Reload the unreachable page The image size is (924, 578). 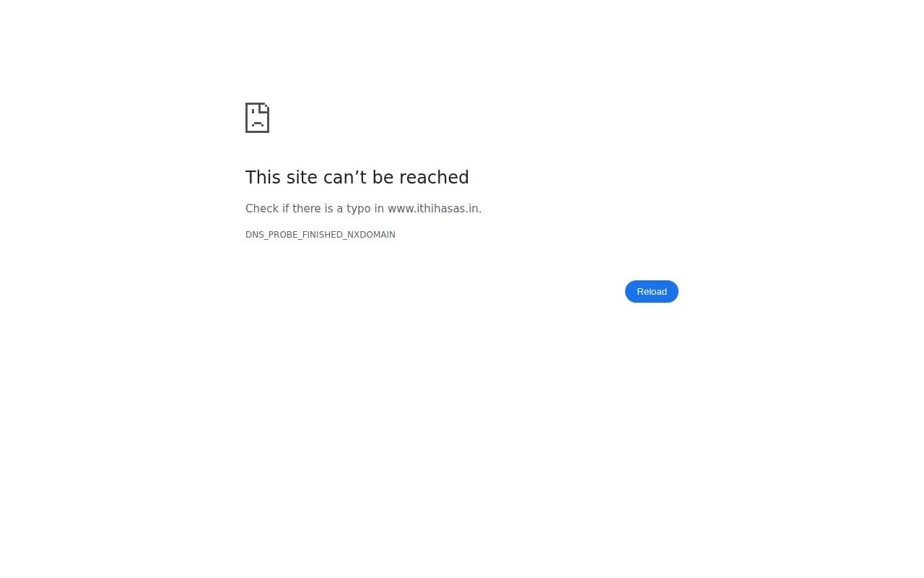[652, 291]
